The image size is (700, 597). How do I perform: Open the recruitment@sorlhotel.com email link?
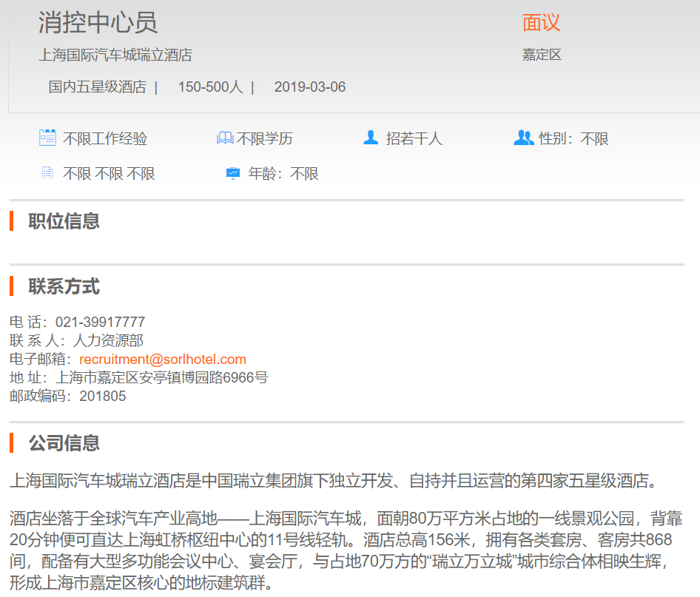pos(162,360)
